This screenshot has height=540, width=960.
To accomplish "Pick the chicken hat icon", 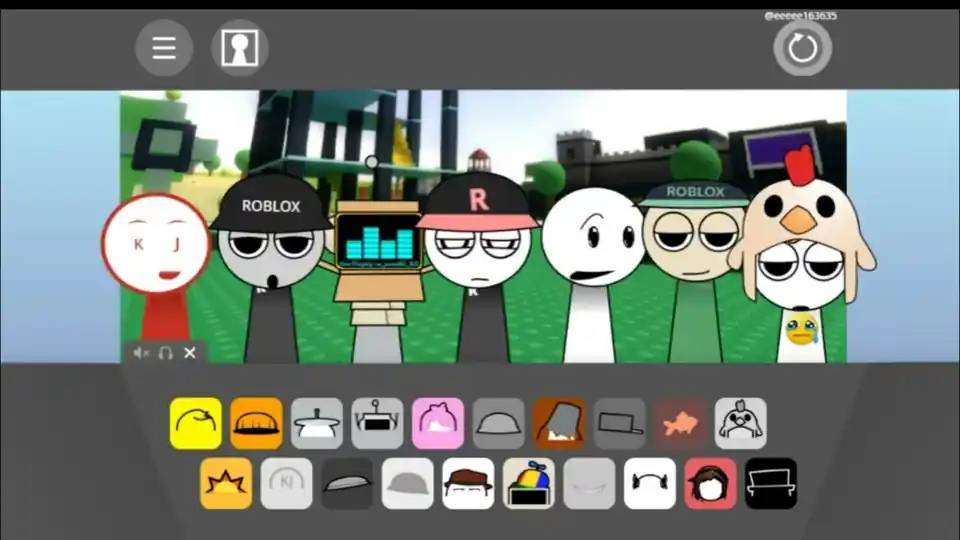I will click(x=741, y=423).
